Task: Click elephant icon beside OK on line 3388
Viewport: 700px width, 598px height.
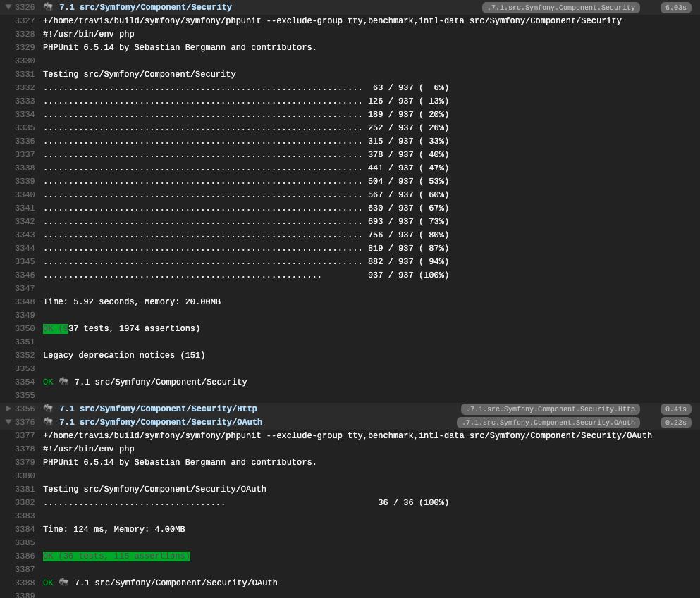Action: [63, 582]
